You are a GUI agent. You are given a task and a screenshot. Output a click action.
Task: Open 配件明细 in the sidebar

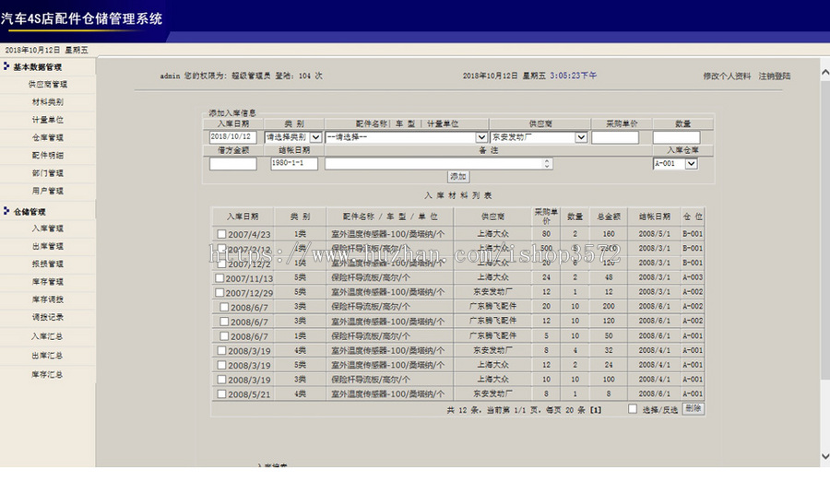[x=48, y=155]
